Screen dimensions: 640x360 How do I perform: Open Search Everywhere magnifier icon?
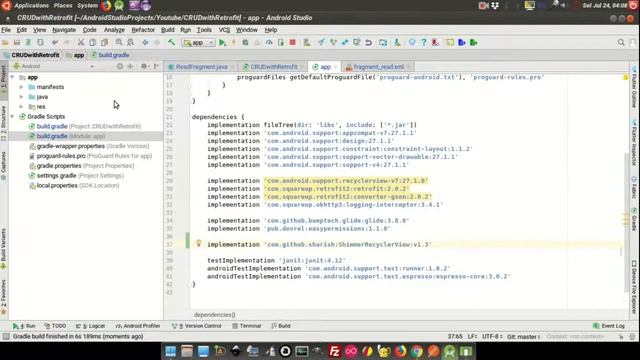point(621,42)
